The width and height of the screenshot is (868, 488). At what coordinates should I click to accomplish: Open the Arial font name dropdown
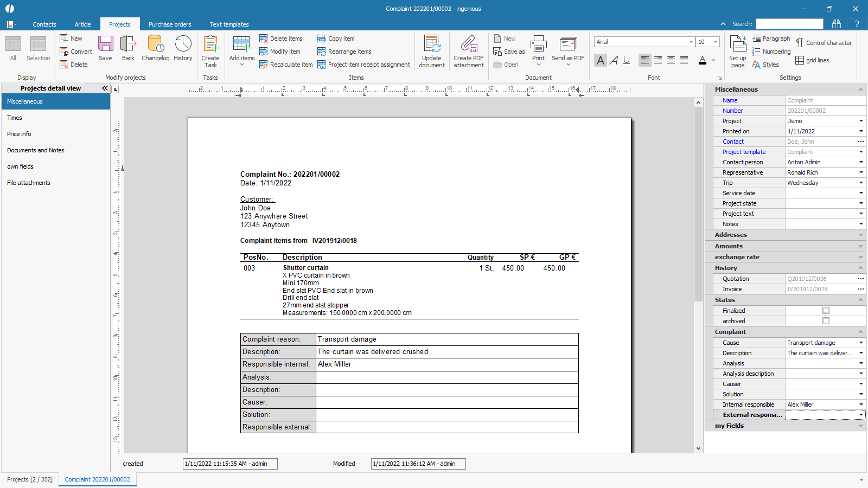[691, 42]
